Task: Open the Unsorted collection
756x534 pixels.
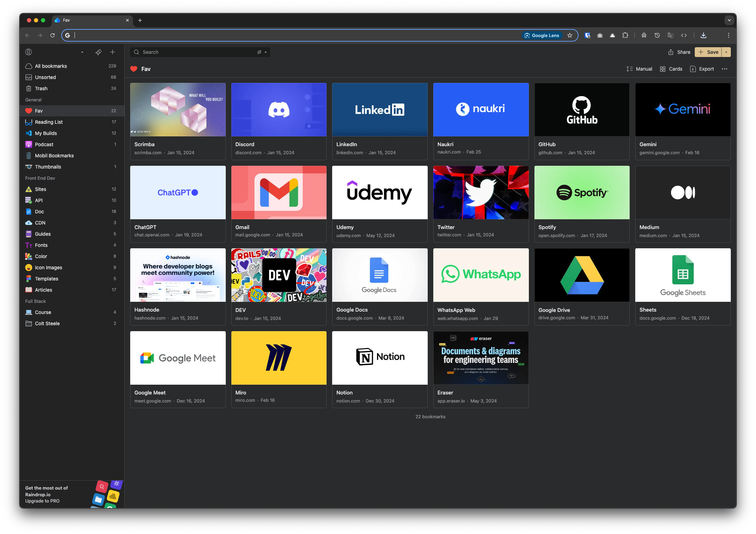Action: (x=72, y=77)
